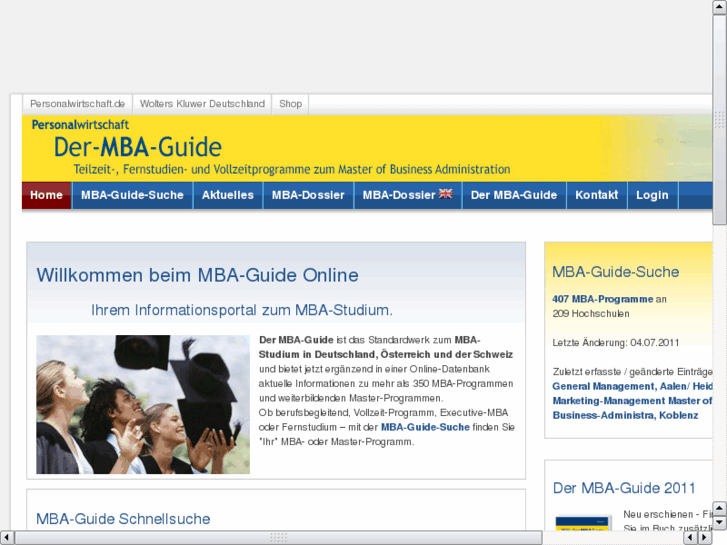This screenshot has width=727, height=545.
Task: Open the Wolters Kluwer Deutschland tab
Action: point(202,104)
